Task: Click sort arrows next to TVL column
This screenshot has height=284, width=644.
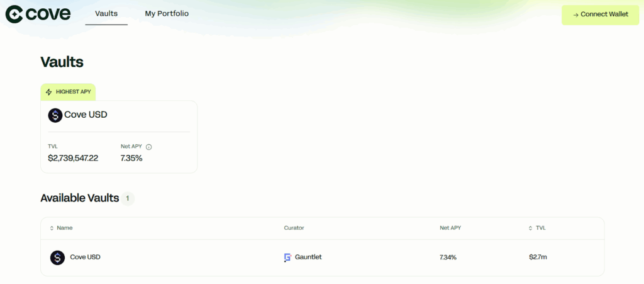Action: [531, 228]
